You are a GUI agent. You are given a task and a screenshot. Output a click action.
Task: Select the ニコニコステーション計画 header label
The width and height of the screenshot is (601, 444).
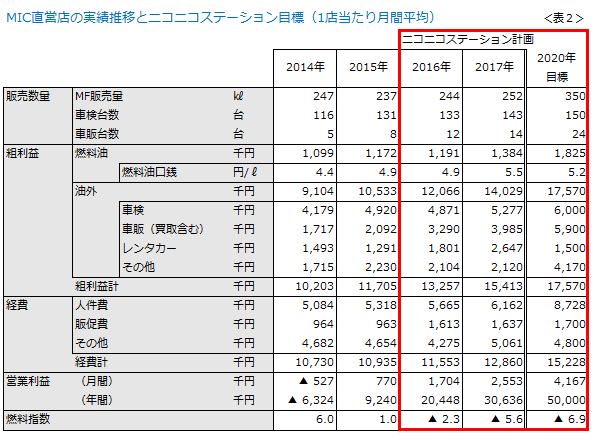(x=461, y=40)
